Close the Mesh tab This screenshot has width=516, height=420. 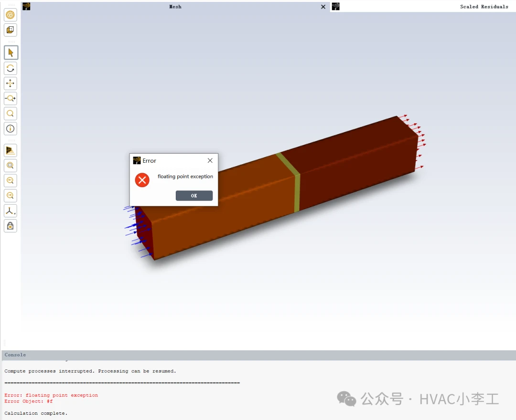click(323, 7)
